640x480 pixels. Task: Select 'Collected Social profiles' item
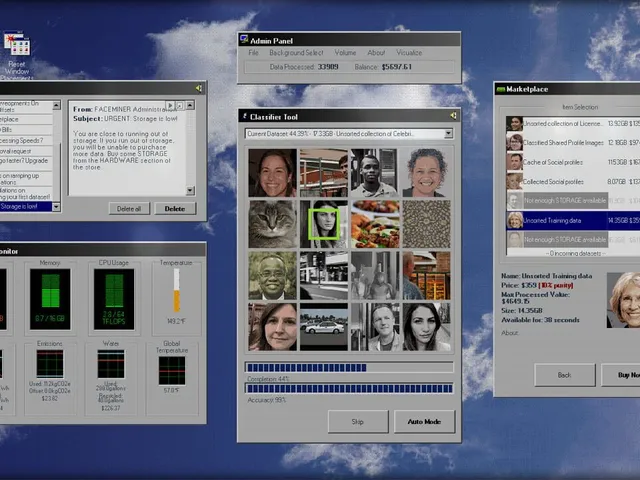[x=573, y=182]
